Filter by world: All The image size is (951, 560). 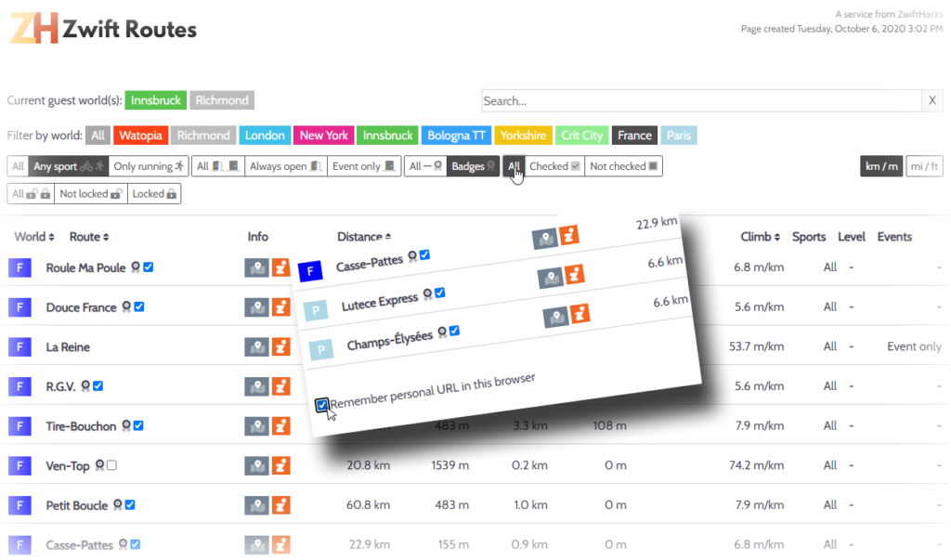coord(98,136)
